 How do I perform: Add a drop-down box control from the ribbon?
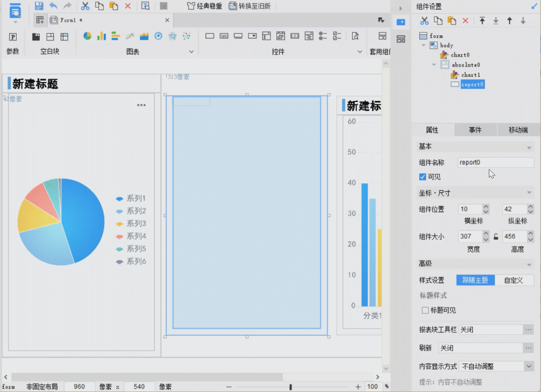tap(252, 36)
